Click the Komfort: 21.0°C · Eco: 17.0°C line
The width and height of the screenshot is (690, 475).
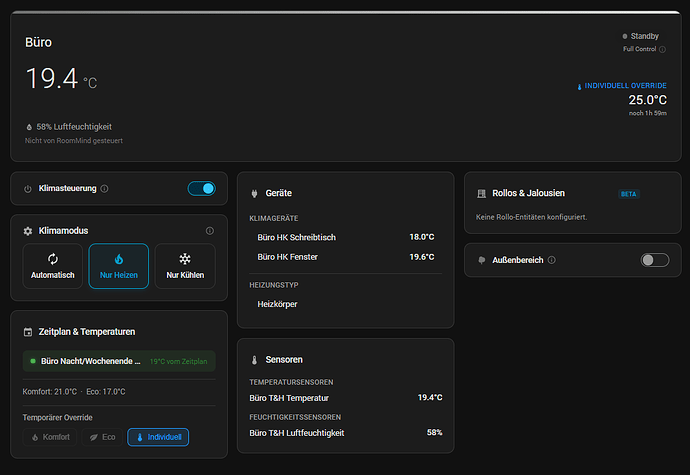[74, 391]
